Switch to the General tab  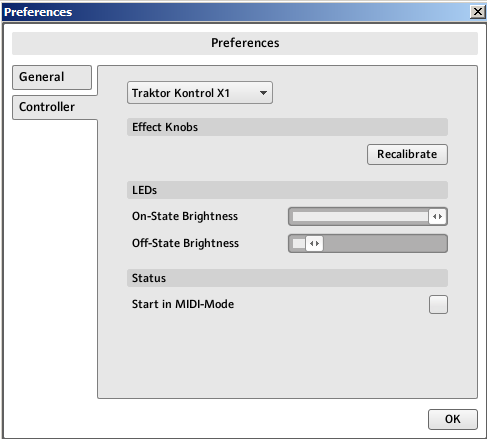coord(52,77)
